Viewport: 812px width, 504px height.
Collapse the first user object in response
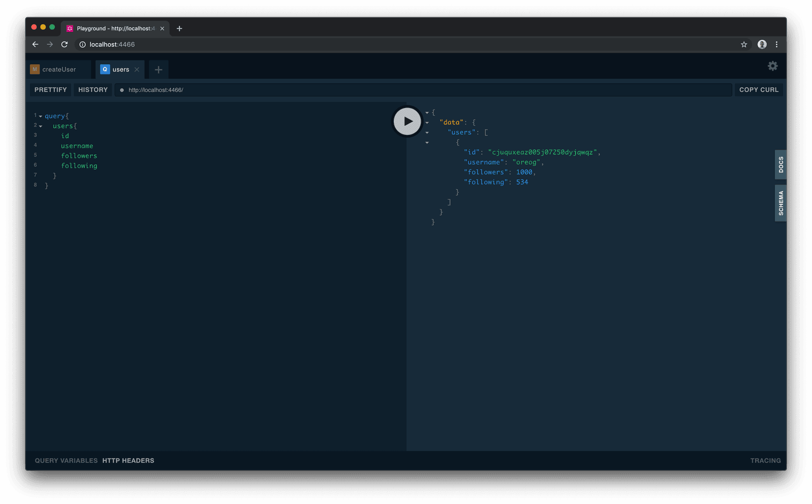pos(427,142)
